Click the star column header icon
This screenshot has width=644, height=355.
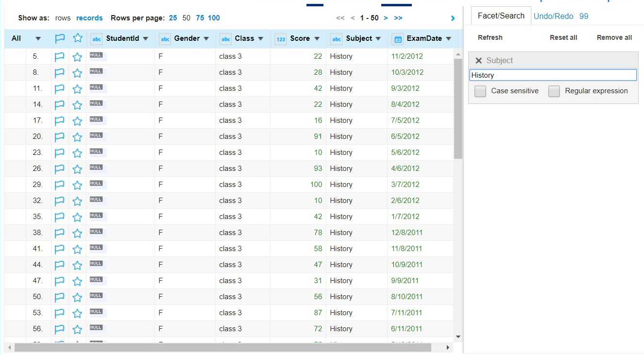point(77,38)
